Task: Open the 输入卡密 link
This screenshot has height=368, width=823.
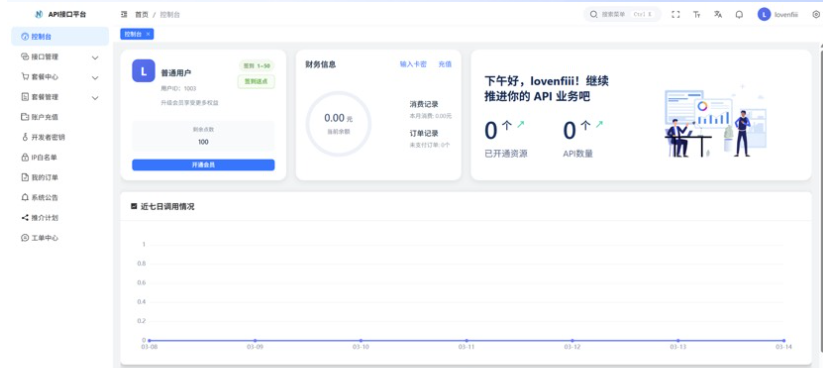Action: (x=413, y=64)
